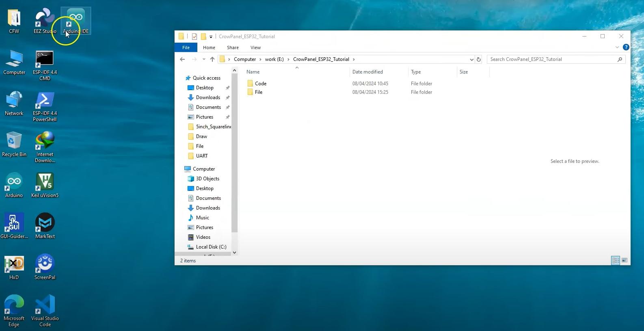644x331 pixels.
Task: Select the Network desktop icon
Action: pos(14,104)
